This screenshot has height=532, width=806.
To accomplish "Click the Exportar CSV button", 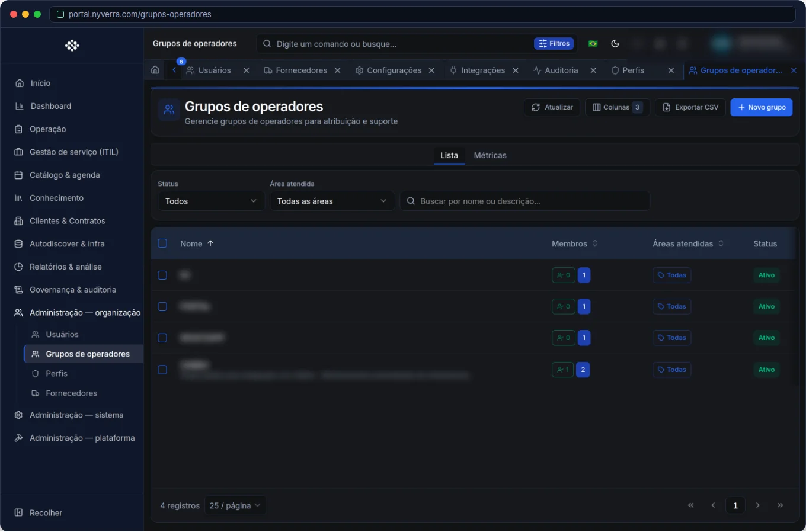I will point(690,107).
